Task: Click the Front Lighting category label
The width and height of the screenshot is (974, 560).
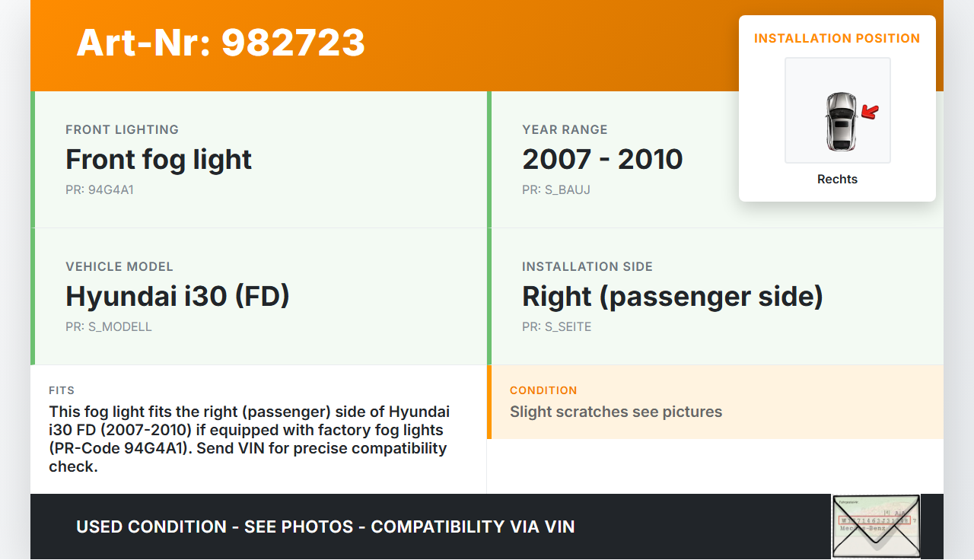Action: pyautogui.click(x=122, y=129)
